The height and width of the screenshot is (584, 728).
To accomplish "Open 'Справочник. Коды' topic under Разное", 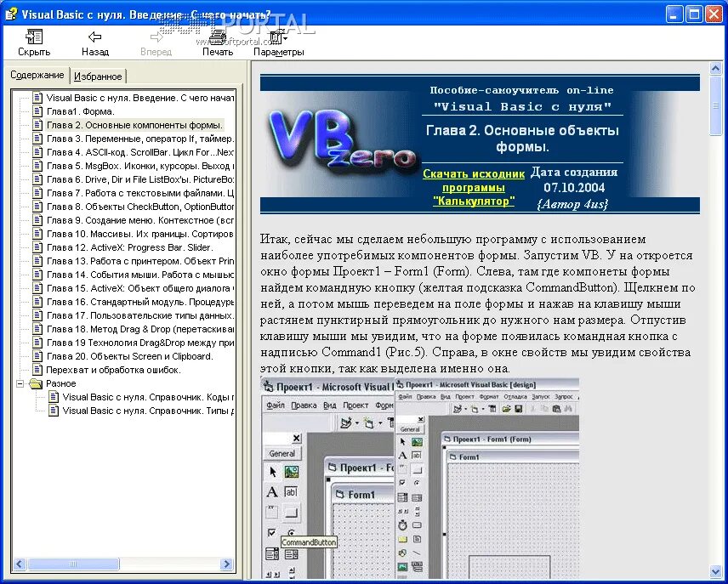I will [x=148, y=397].
